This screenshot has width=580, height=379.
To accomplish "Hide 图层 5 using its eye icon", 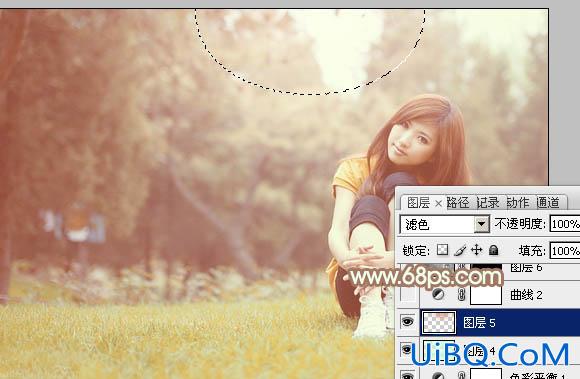I will (407, 322).
